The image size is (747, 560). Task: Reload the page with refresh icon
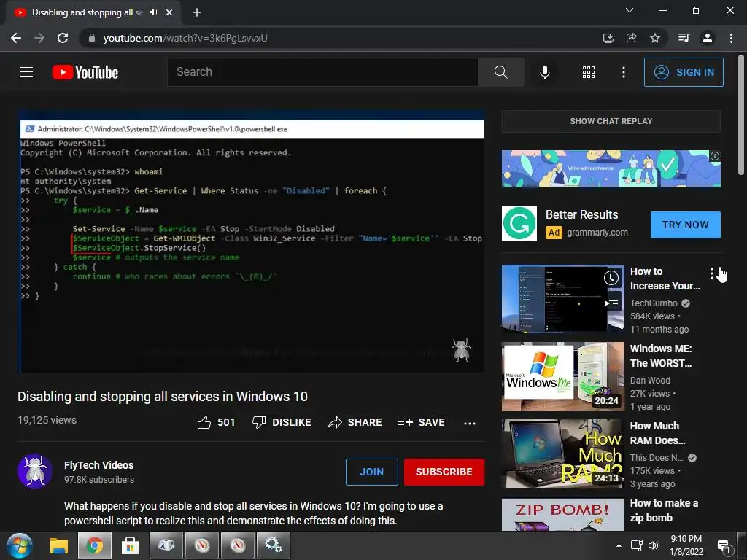click(x=63, y=38)
